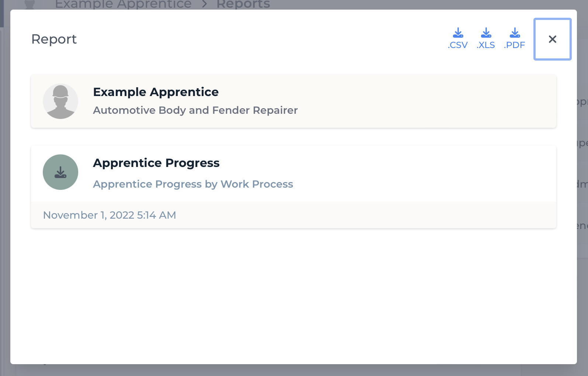Navigate to Example Apprentice in the breadcrumb

click(123, 4)
